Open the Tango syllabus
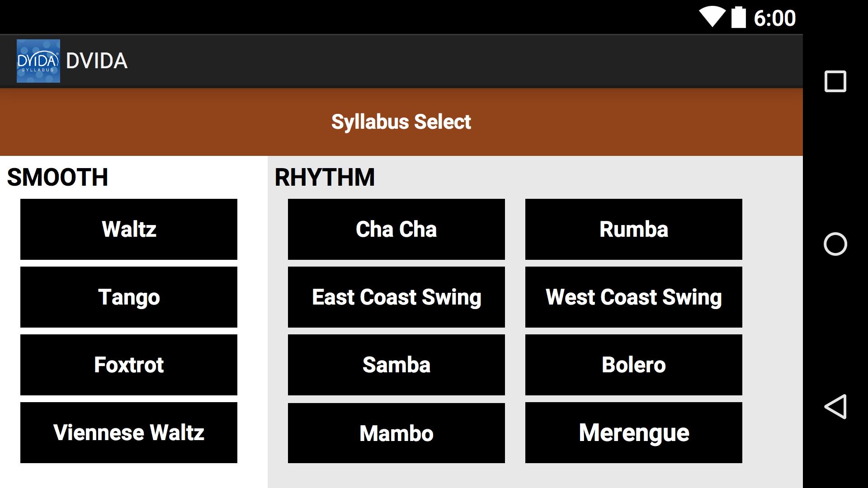868x488 pixels. pyautogui.click(x=129, y=297)
